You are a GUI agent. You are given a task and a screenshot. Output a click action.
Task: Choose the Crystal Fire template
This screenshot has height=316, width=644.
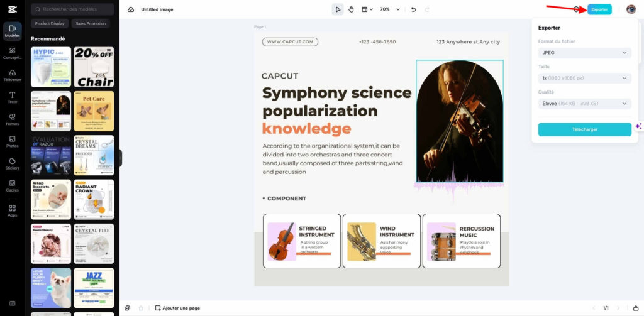coord(94,244)
